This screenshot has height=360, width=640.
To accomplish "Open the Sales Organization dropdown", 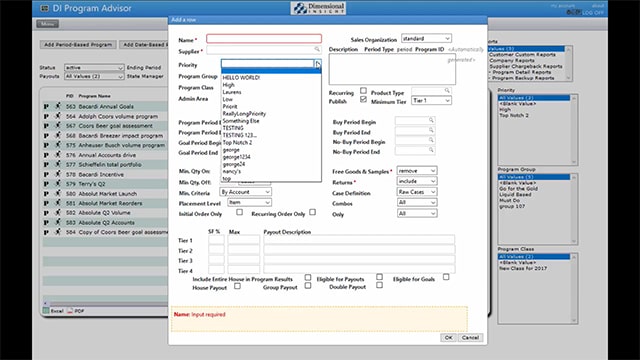I will click(x=426, y=38).
